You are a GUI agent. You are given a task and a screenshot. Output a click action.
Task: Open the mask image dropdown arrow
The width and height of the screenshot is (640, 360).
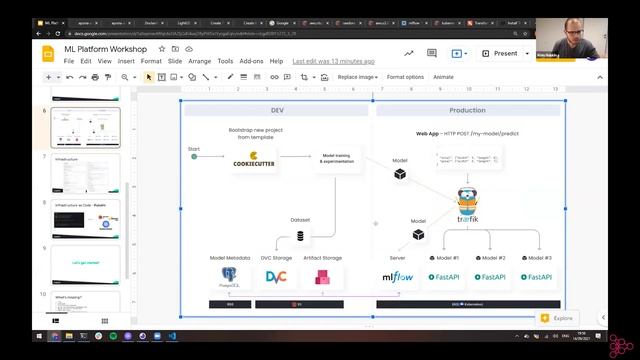pos(314,77)
